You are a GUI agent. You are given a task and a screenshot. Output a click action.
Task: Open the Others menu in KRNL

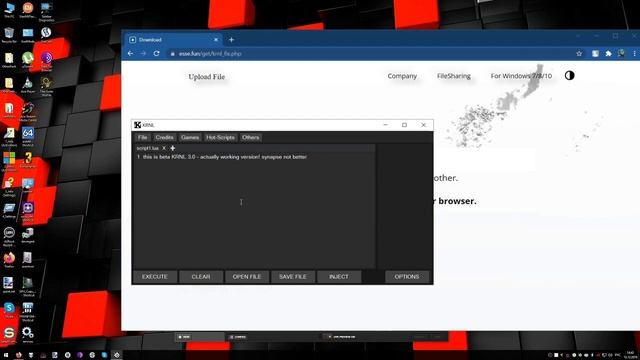251,138
